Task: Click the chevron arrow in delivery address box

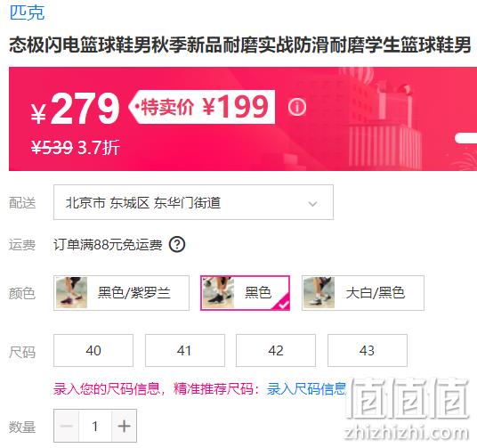Action: tap(312, 203)
